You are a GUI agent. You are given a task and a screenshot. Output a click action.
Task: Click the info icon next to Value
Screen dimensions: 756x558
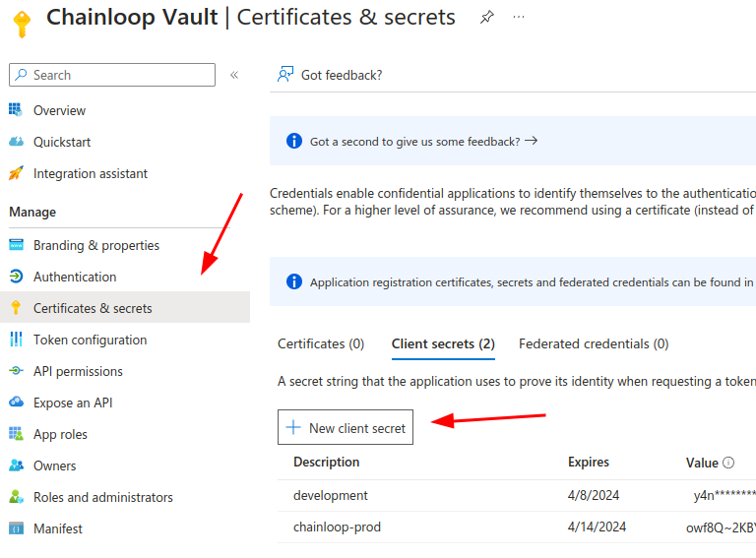click(x=728, y=463)
